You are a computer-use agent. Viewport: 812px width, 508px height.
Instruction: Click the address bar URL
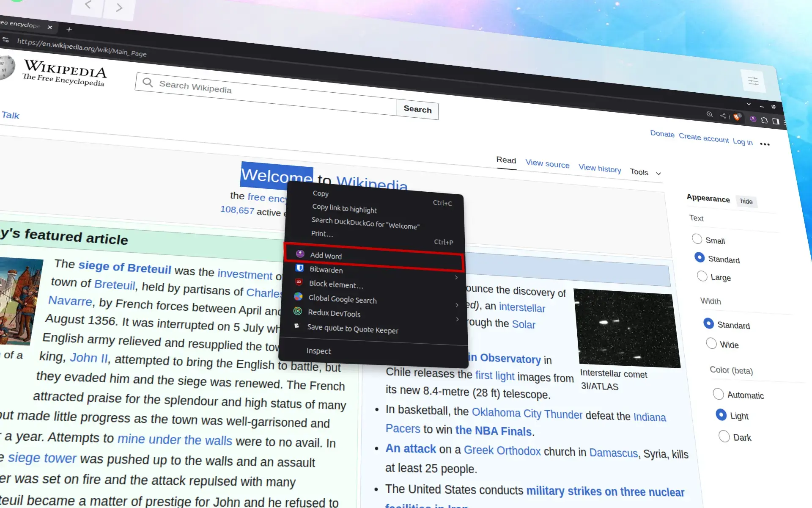click(x=82, y=47)
